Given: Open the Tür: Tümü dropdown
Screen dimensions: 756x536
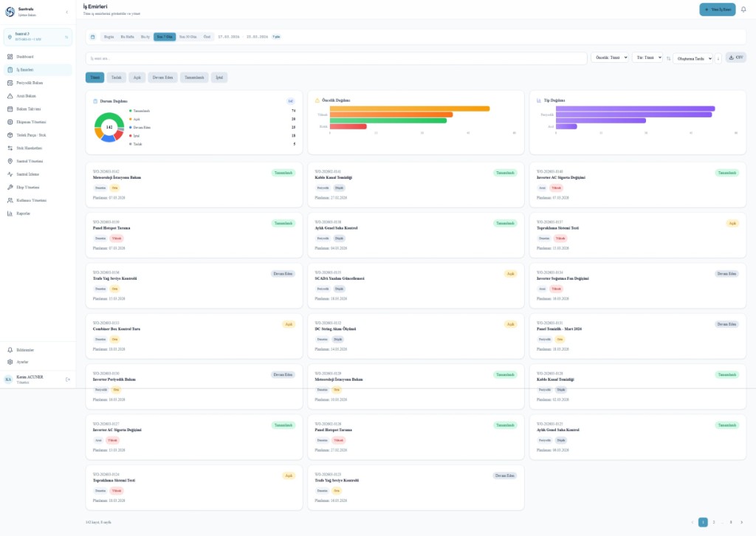Looking at the screenshot, I should (x=647, y=58).
